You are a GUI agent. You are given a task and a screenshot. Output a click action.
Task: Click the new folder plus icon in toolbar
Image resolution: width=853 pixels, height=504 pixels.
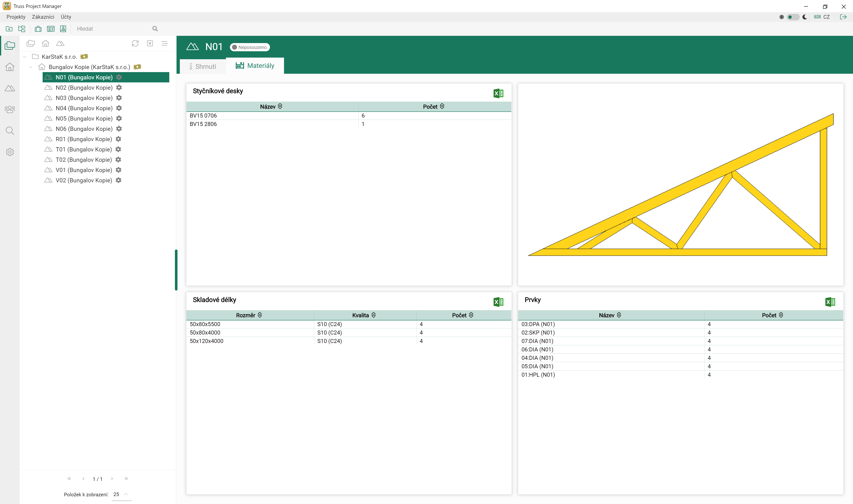[x=9, y=29]
